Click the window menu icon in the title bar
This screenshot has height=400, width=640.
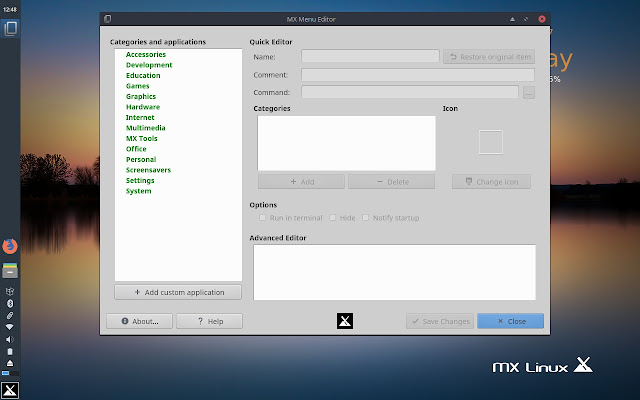107,19
